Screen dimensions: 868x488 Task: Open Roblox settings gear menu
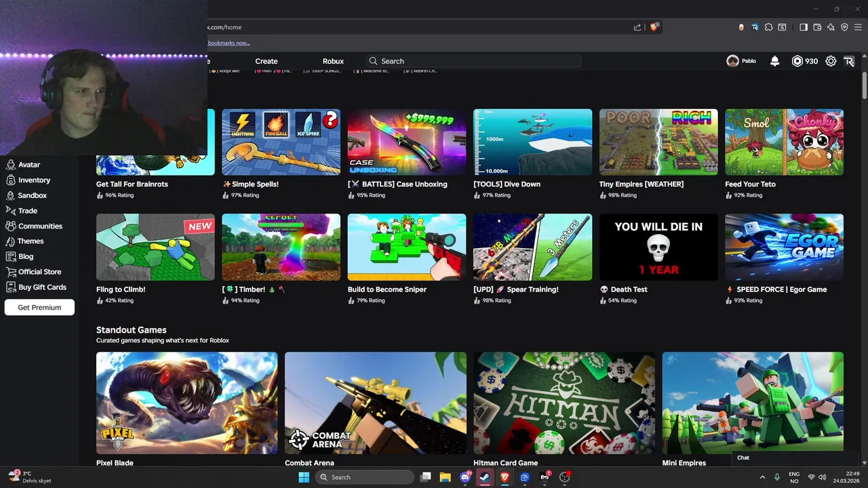[x=831, y=61]
